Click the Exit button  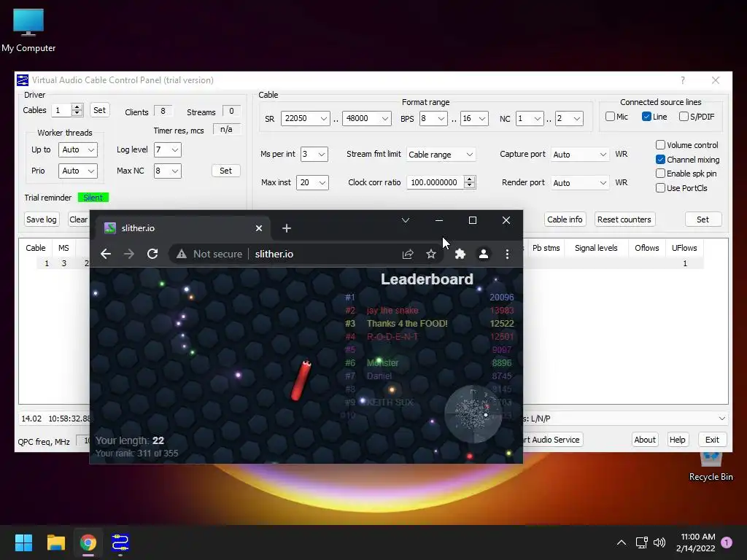pyautogui.click(x=712, y=440)
